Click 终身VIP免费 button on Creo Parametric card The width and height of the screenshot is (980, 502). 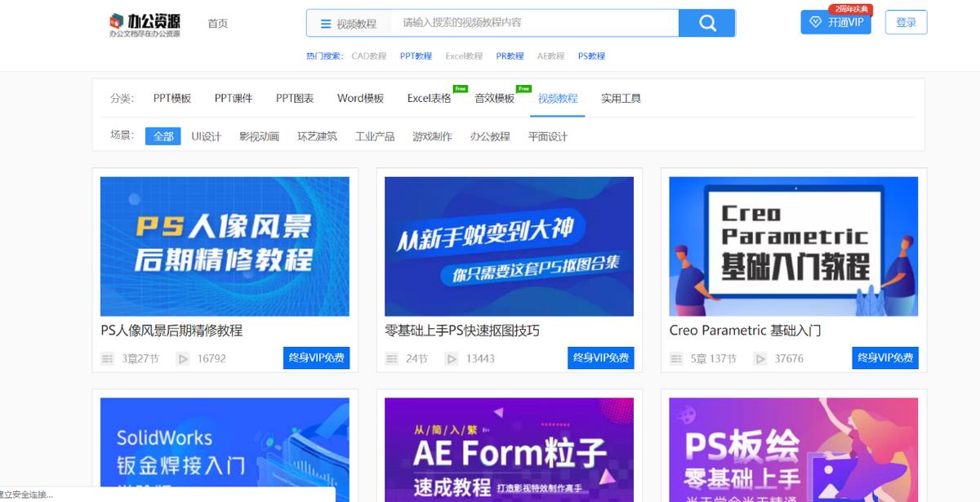point(884,358)
